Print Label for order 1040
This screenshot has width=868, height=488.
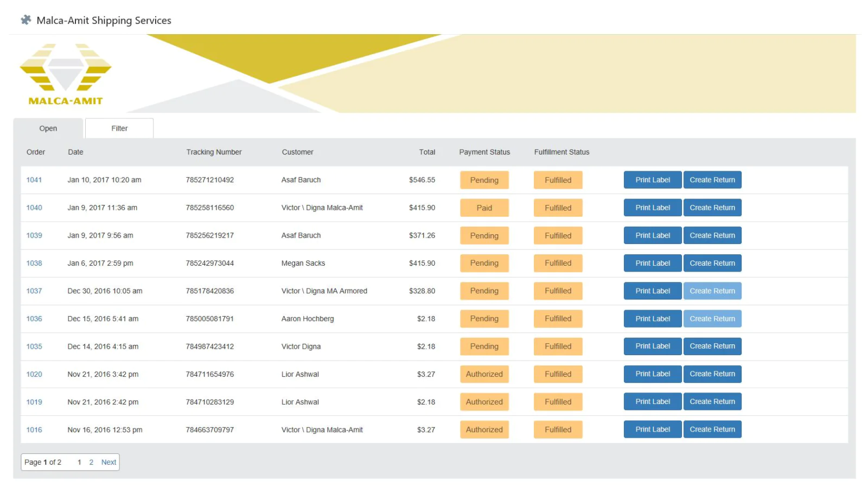pyautogui.click(x=652, y=208)
